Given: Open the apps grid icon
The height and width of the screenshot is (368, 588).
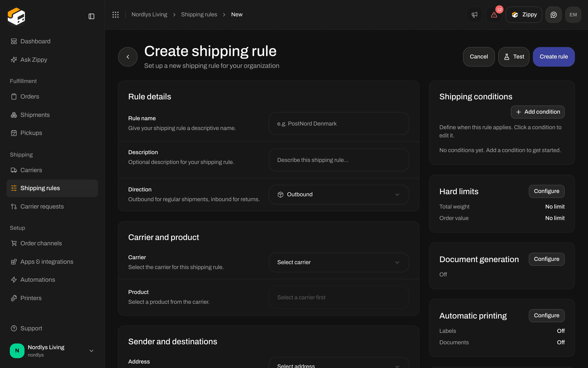Looking at the screenshot, I should point(115,15).
